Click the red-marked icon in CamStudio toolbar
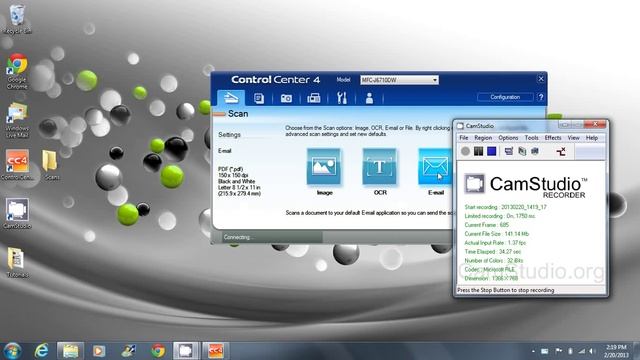The height and width of the screenshot is (360, 640). click(561, 152)
